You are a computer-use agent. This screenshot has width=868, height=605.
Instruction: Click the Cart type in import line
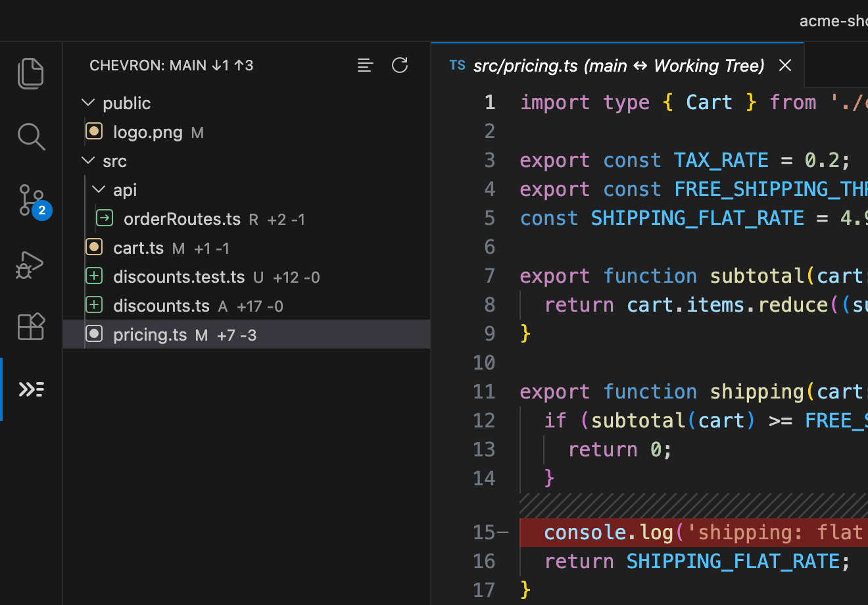pos(709,103)
